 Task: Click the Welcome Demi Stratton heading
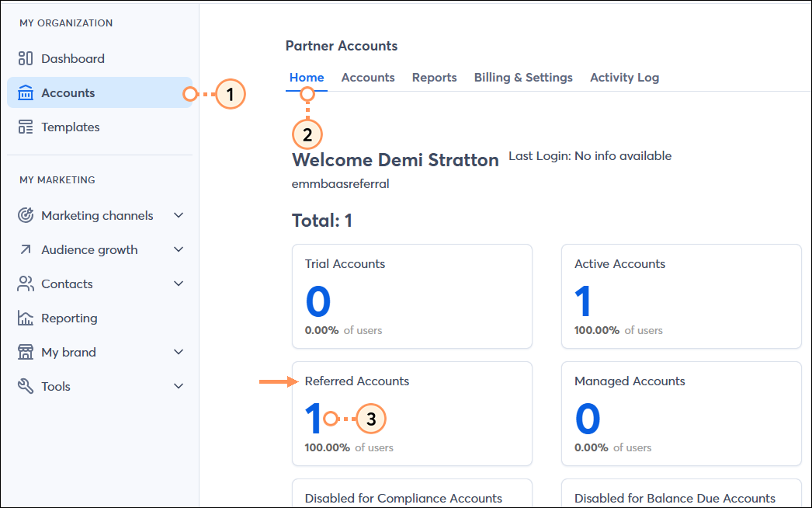tap(396, 160)
